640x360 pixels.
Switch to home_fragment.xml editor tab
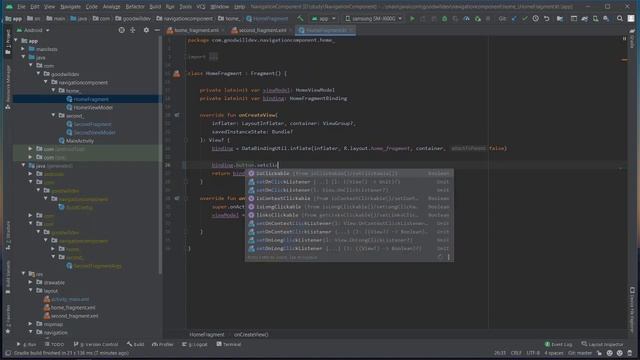[196, 30]
